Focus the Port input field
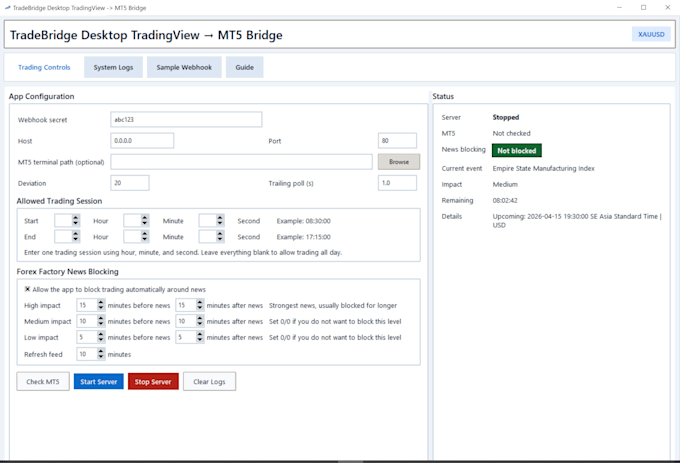The image size is (680, 463). 397,141
